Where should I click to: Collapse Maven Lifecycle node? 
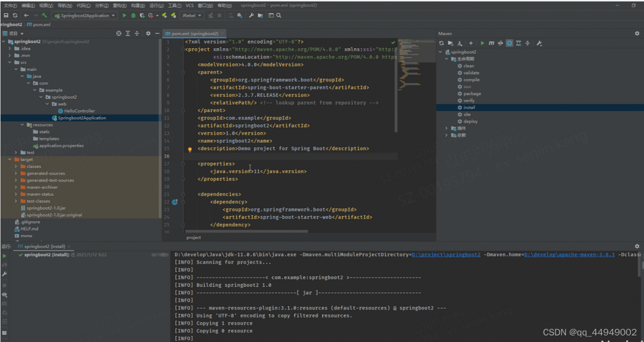(446, 59)
